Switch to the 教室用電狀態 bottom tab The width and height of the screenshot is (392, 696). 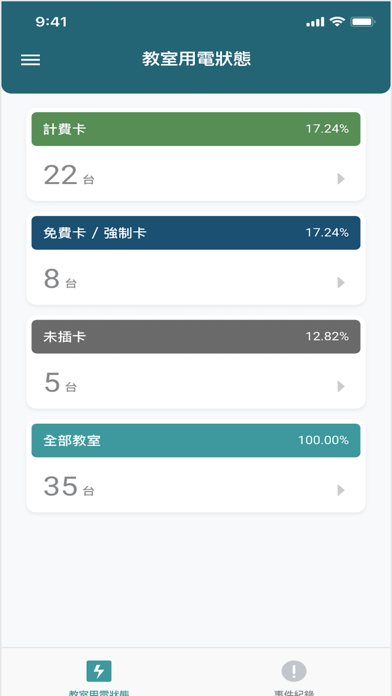tap(99, 677)
